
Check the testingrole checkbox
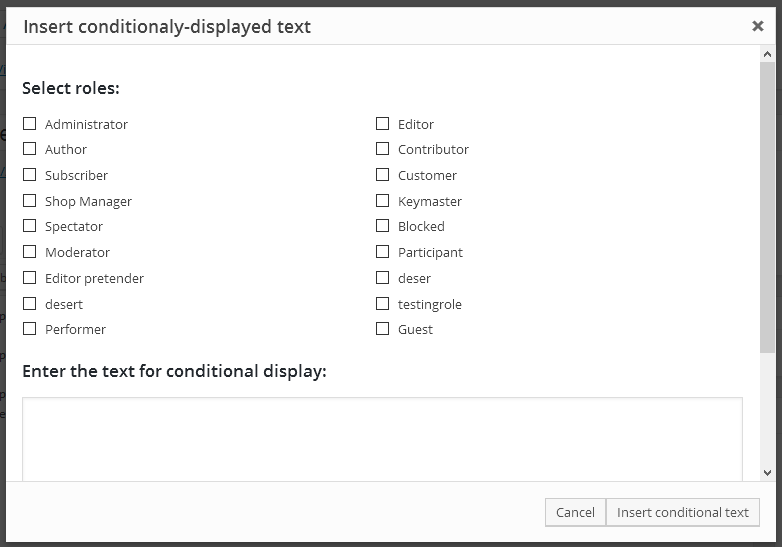tap(383, 304)
